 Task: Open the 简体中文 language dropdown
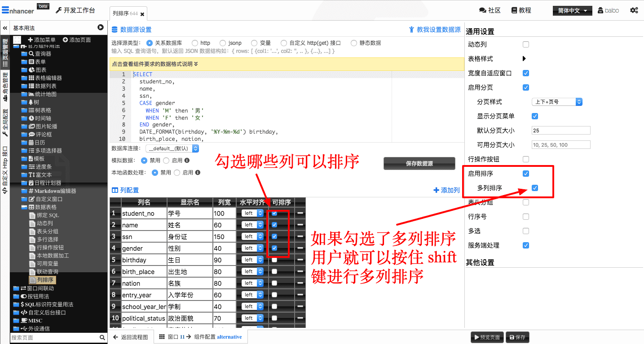point(572,11)
